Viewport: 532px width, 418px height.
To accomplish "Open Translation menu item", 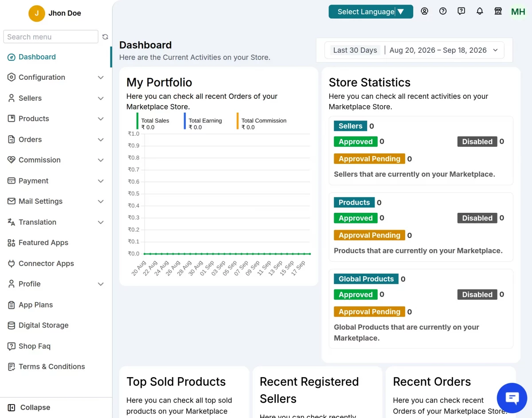I will 55,222.
